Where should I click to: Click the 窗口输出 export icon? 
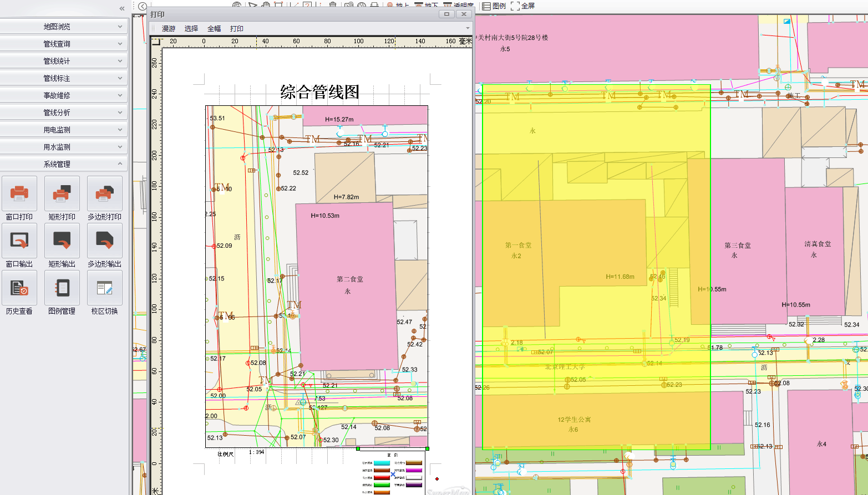(19, 241)
